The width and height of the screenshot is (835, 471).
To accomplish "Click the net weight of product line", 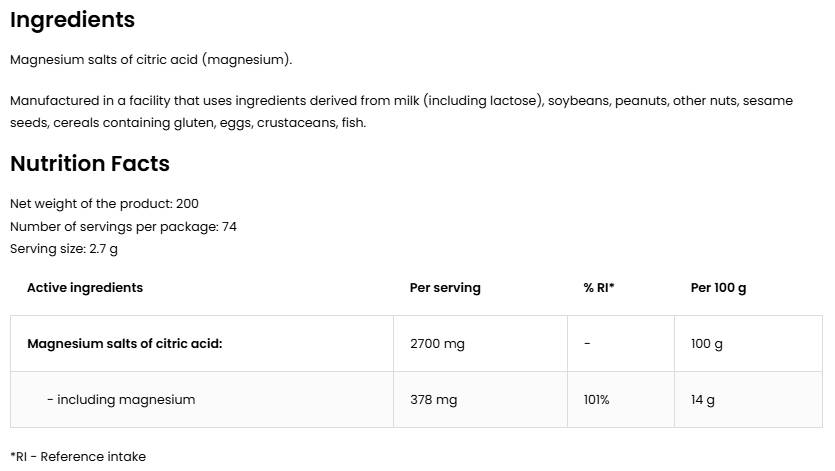I will 104,204.
